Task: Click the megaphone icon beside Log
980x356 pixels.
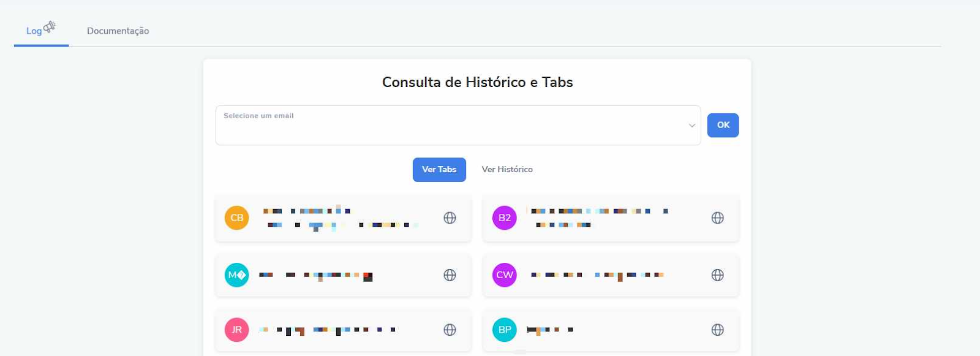Action: tap(50, 27)
